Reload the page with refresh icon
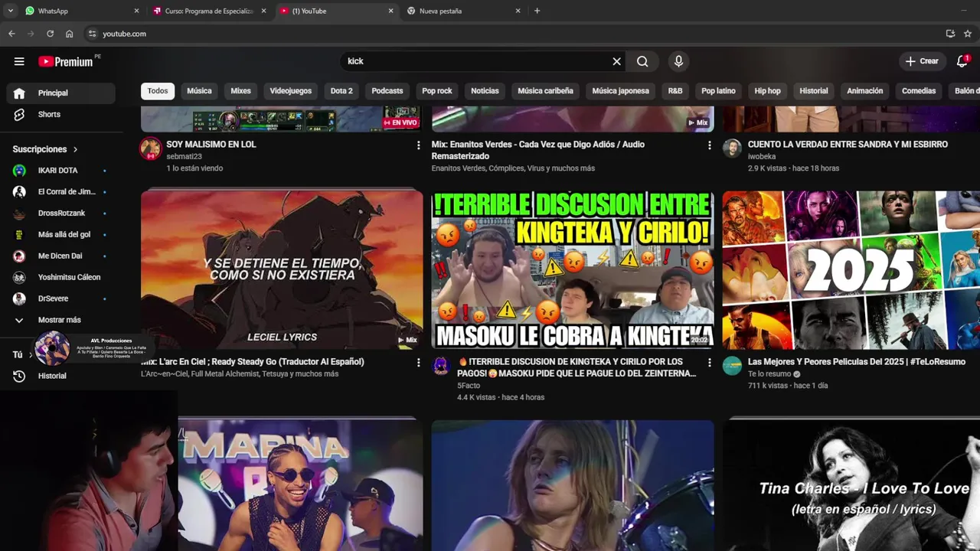980x551 pixels. pos(50,34)
